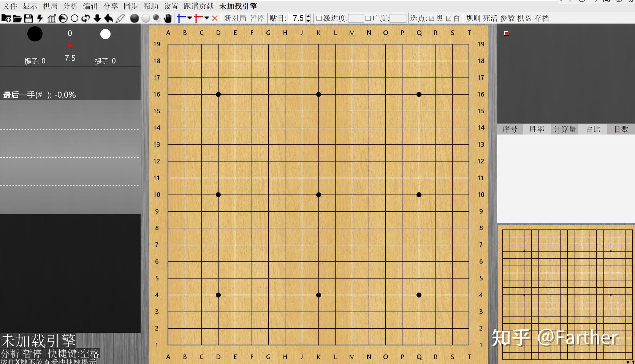
Task: Select the black stone placement tool
Action: coord(134,18)
